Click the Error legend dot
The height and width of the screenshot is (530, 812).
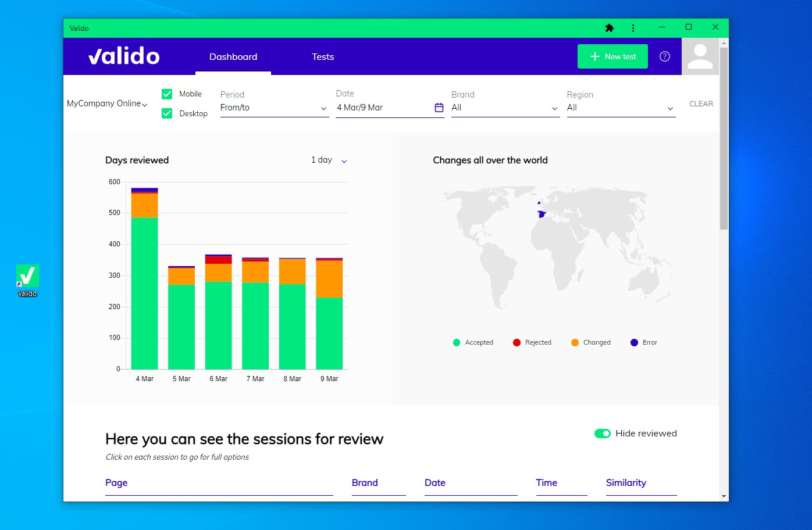click(634, 342)
